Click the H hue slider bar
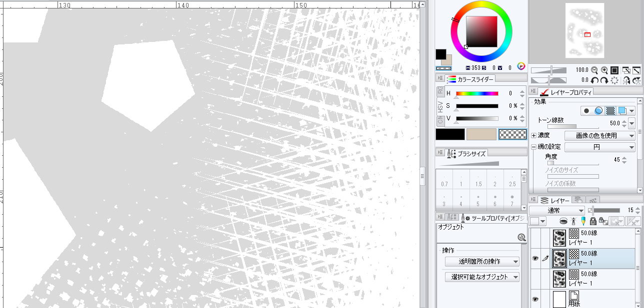644x308 pixels. 477,93
